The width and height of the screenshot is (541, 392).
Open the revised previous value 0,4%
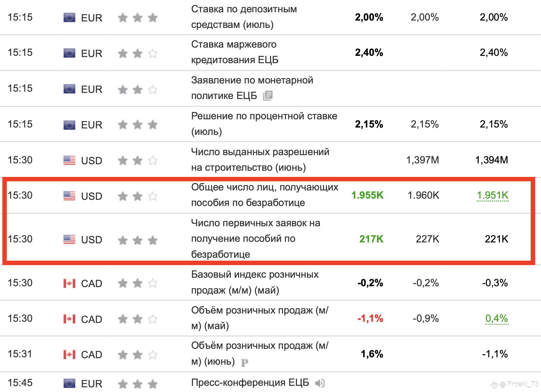[x=497, y=318]
